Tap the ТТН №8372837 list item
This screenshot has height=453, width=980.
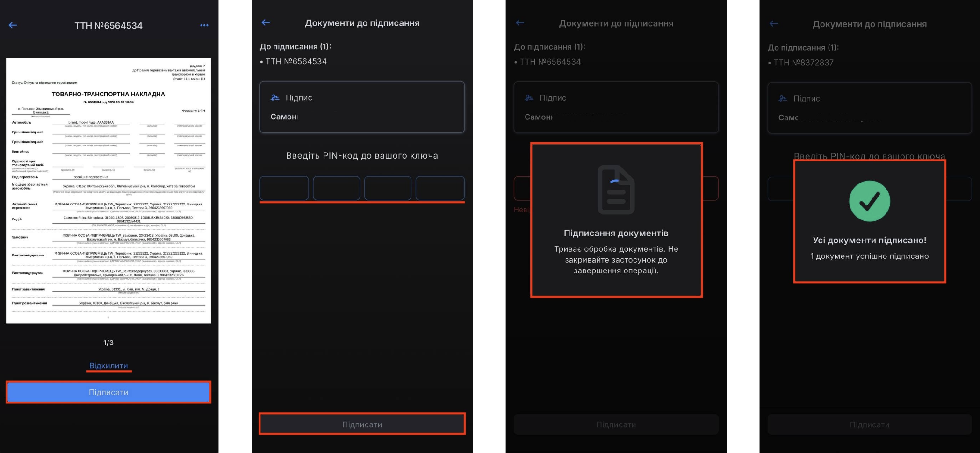click(x=801, y=62)
